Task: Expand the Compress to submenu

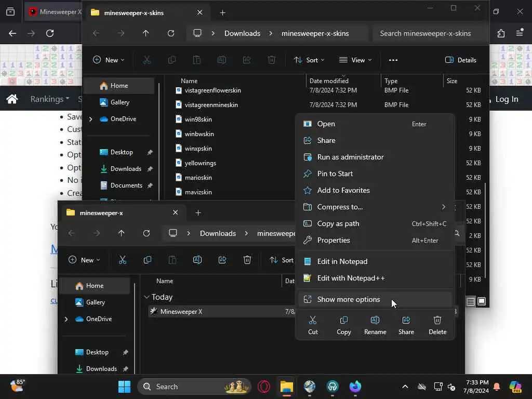Action: (375, 207)
